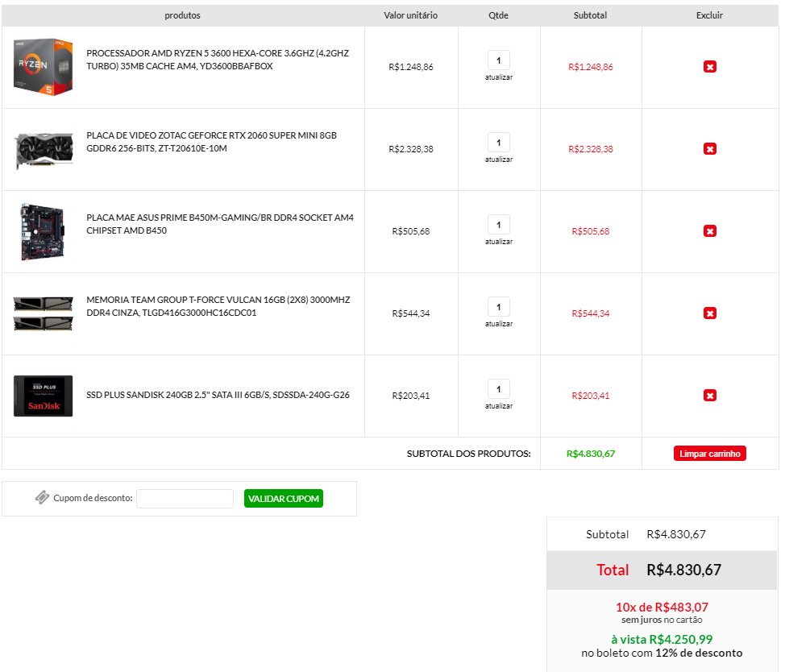Click the Subtotal column header

click(x=590, y=15)
